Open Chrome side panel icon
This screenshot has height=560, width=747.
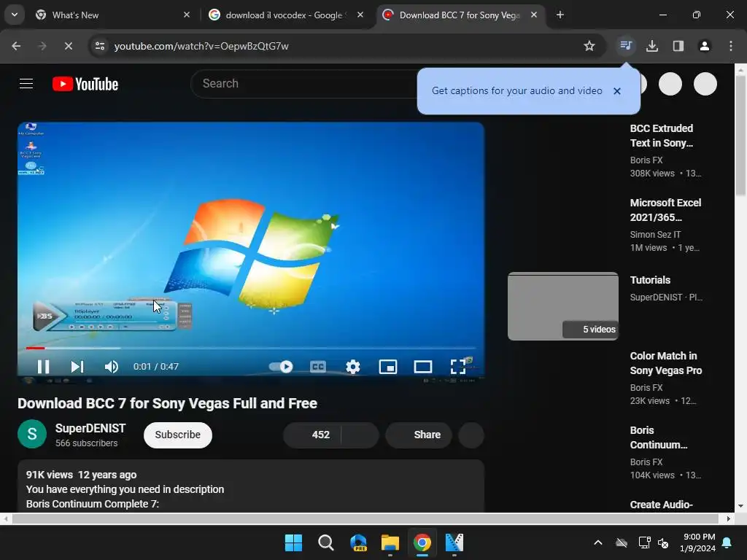click(678, 46)
